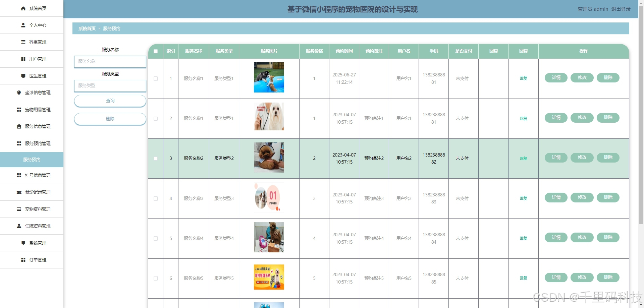The height and width of the screenshot is (308, 644).
Task: Check the checkbox for row index 4
Action: (156, 198)
